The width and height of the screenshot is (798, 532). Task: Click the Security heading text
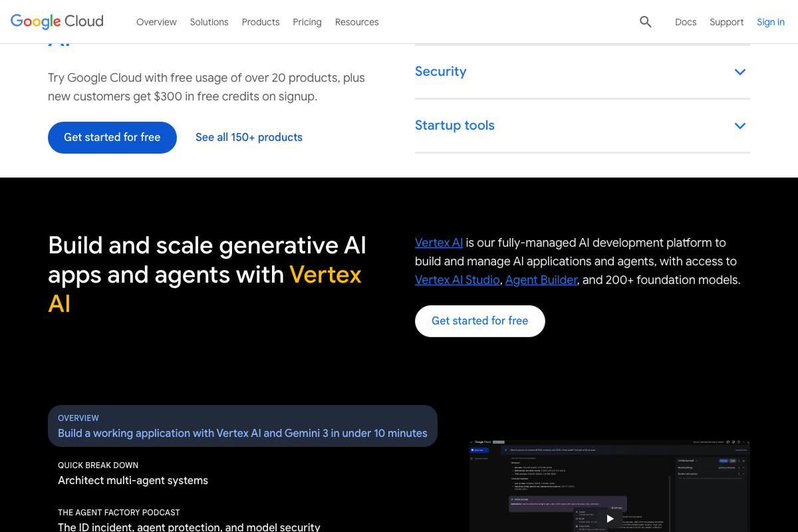coord(441,71)
